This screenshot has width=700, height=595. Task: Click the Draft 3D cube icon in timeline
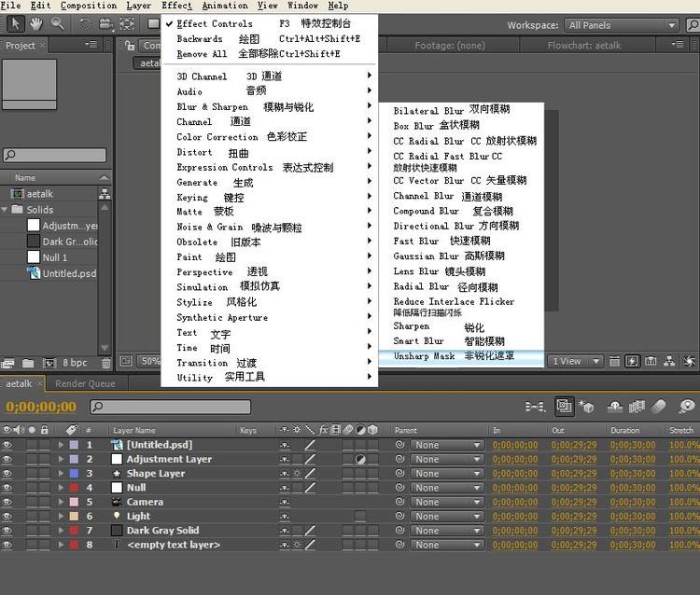[x=586, y=407]
